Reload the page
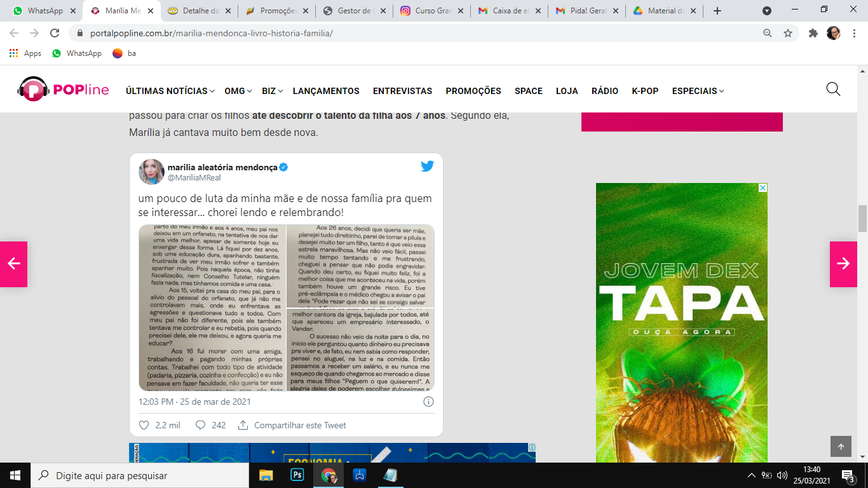This screenshot has width=868, height=488. (x=55, y=33)
